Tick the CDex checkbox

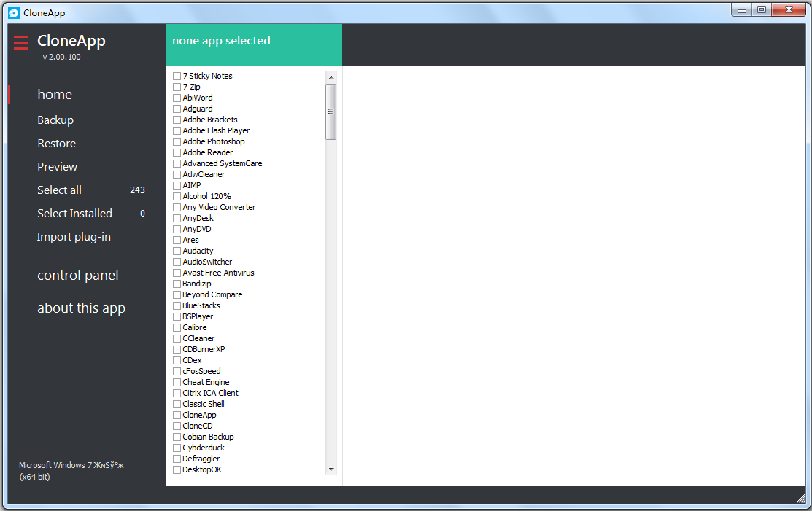pyautogui.click(x=177, y=361)
